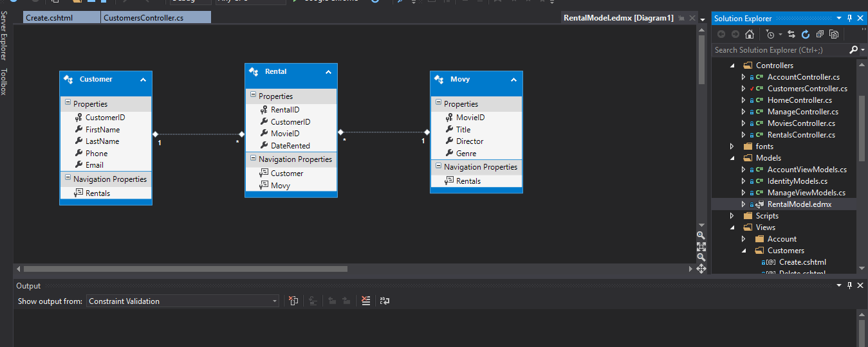Click Show All Files in Solution Explorer
The height and width of the screenshot is (347, 868).
(x=834, y=34)
